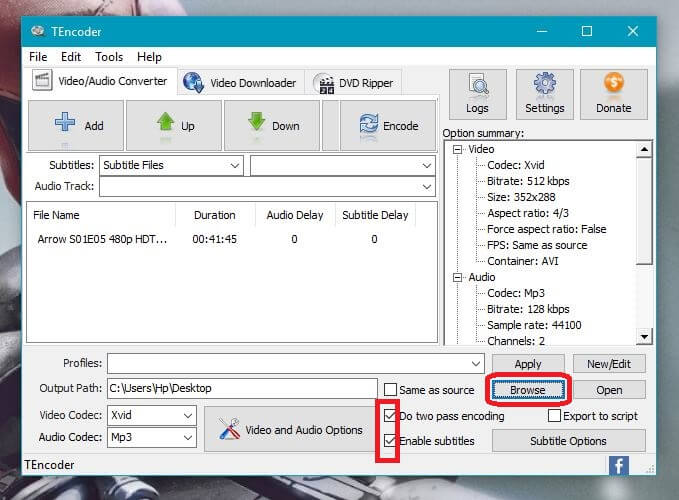Image resolution: width=679 pixels, height=500 pixels.
Task: Start conversion with the Encode icon
Action: pyautogui.click(x=369, y=123)
